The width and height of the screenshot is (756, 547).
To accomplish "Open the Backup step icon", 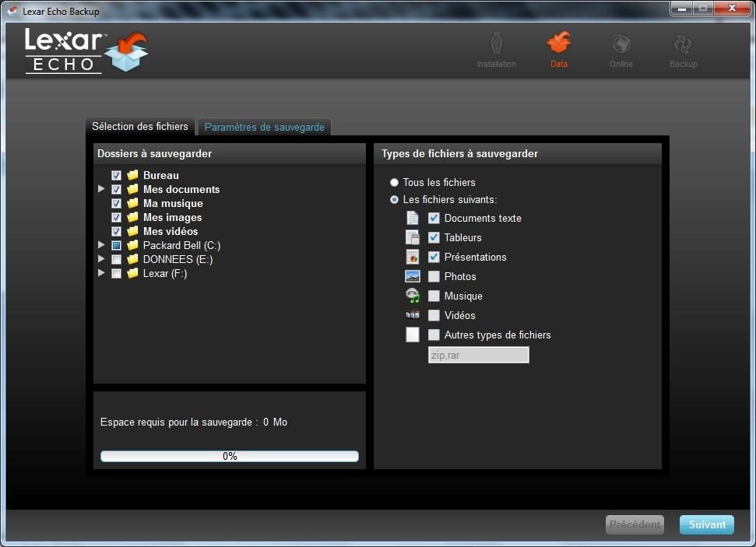I will tap(683, 44).
